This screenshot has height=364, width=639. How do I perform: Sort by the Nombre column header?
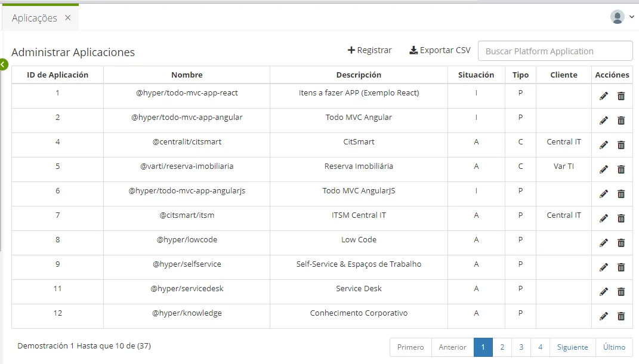pos(187,75)
